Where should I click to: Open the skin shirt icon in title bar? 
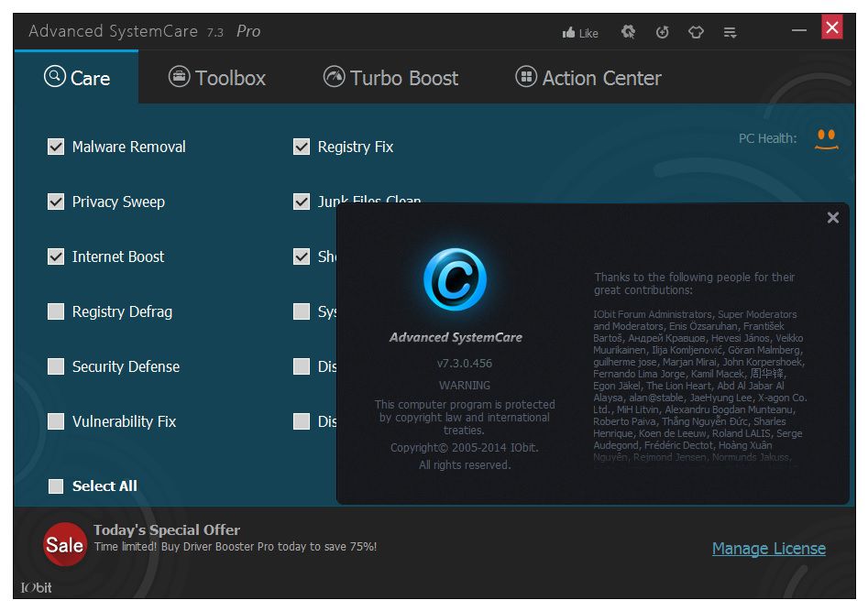click(696, 32)
